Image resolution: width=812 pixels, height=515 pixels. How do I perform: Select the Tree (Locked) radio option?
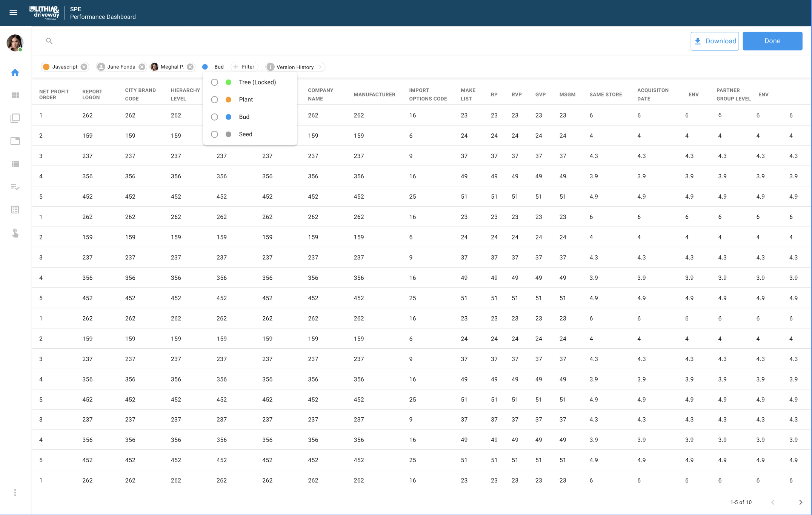pos(214,82)
